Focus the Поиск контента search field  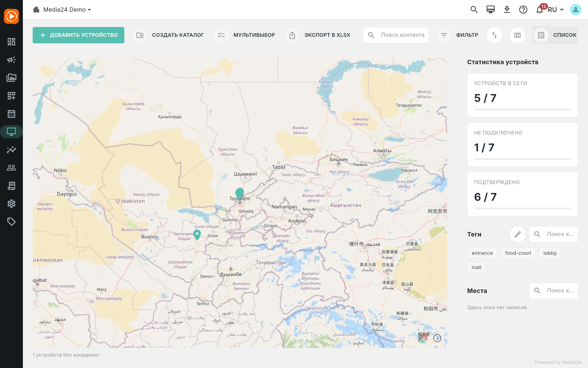click(395, 35)
